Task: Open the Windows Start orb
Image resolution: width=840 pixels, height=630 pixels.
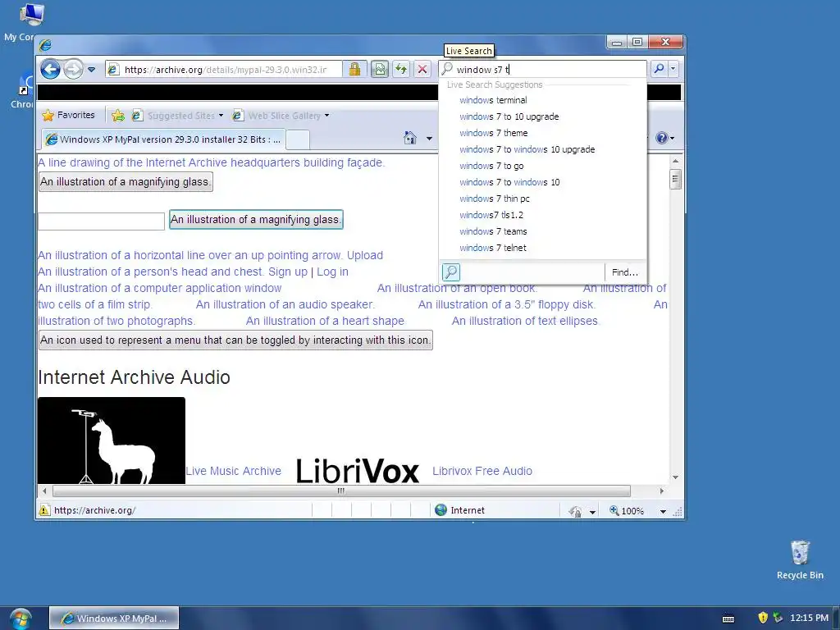Action: tap(21, 619)
